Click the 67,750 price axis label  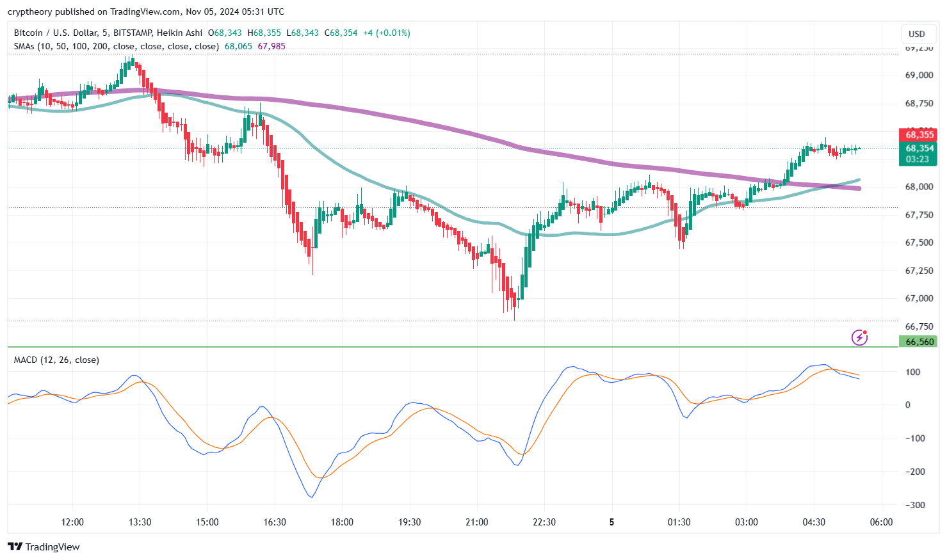coord(919,215)
